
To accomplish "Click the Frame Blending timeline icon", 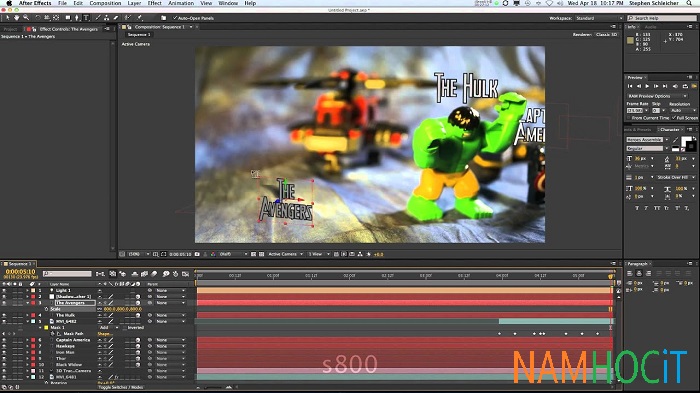I will tap(144, 274).
